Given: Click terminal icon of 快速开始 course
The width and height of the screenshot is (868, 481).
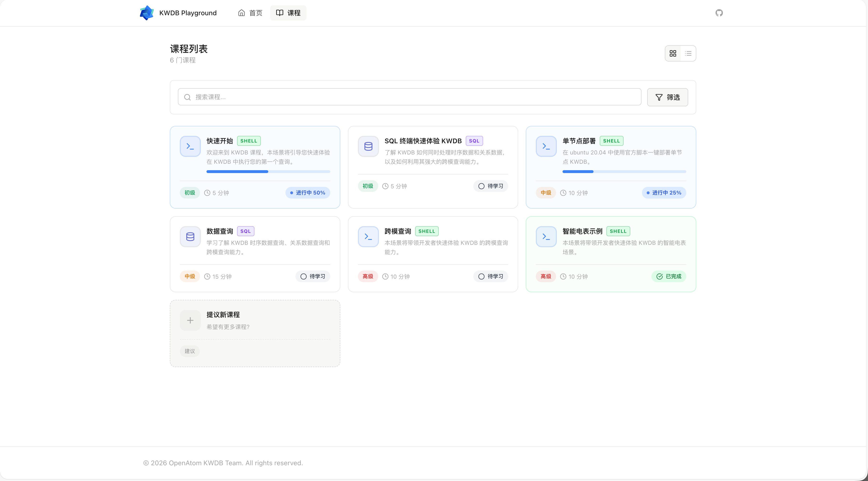Looking at the screenshot, I should (x=190, y=146).
